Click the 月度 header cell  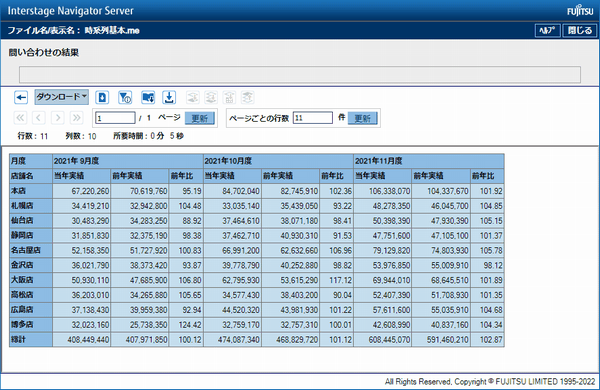point(31,161)
